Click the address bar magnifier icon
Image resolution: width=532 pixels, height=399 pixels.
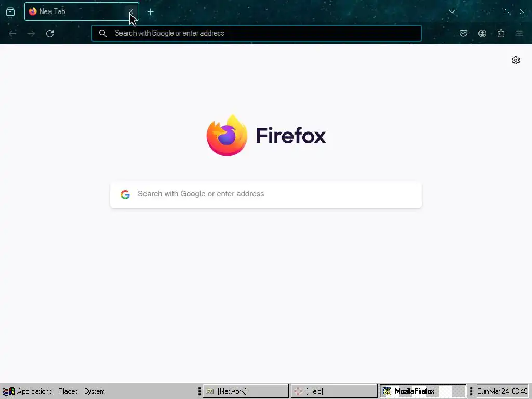103,33
